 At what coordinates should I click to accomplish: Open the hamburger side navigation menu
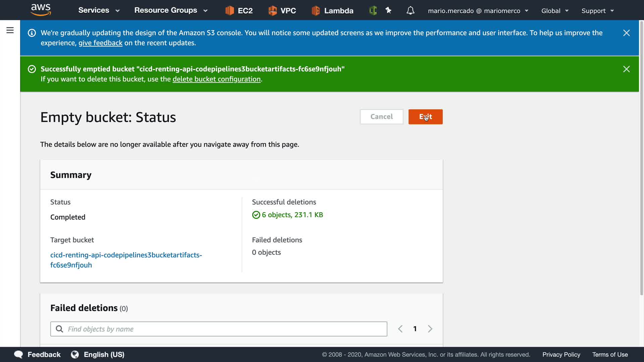[x=10, y=31]
